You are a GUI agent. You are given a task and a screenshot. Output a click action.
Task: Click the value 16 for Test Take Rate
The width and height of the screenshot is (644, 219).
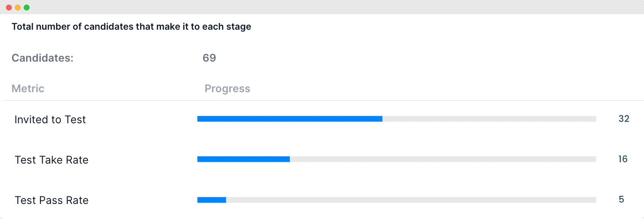(x=623, y=159)
